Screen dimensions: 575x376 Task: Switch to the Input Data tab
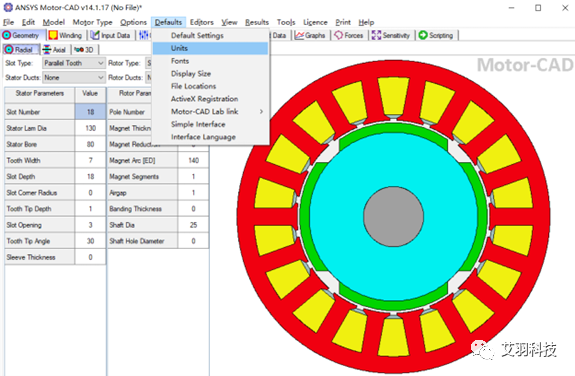coord(111,35)
